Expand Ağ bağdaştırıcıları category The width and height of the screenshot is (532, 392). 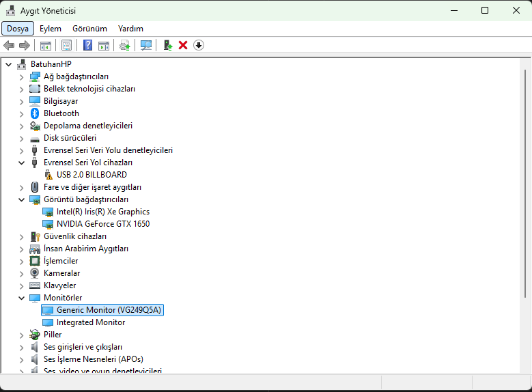pos(21,77)
